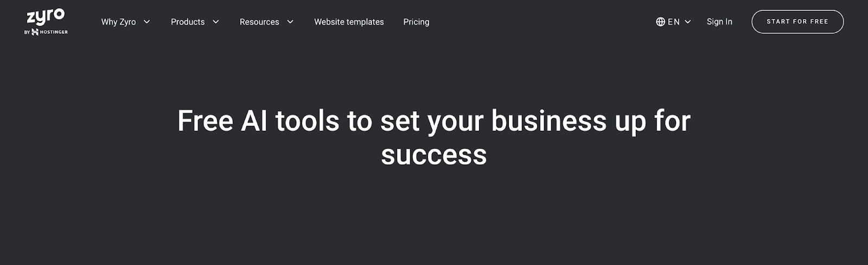Click the HOSTINGER wordmark text
The image size is (868, 265).
click(54, 32)
